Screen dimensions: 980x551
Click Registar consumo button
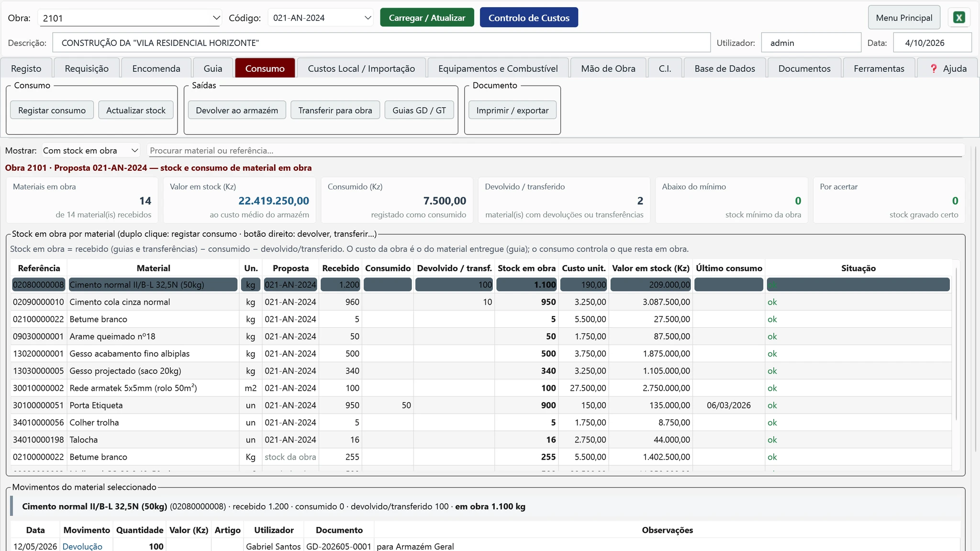click(x=52, y=110)
